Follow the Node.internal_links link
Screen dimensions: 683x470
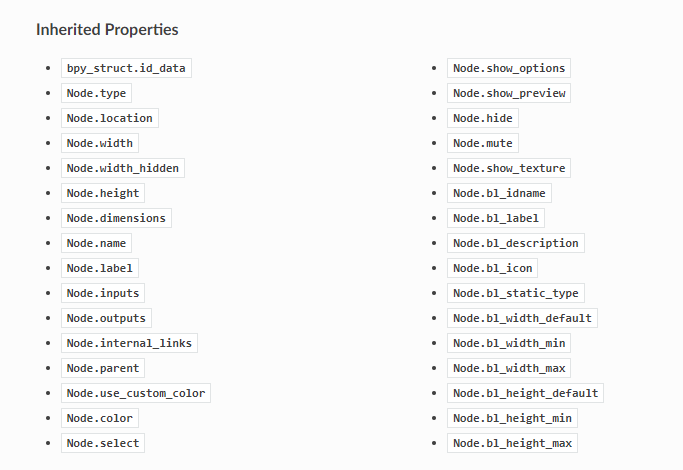click(129, 343)
